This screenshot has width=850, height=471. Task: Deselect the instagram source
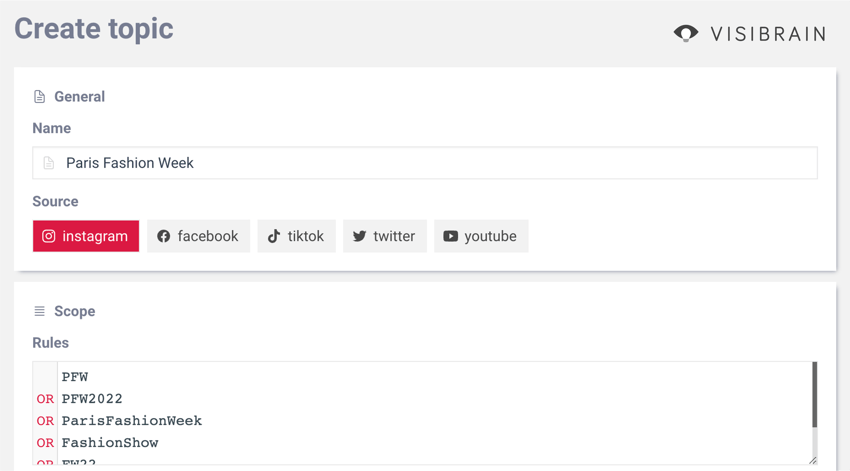pyautogui.click(x=86, y=236)
